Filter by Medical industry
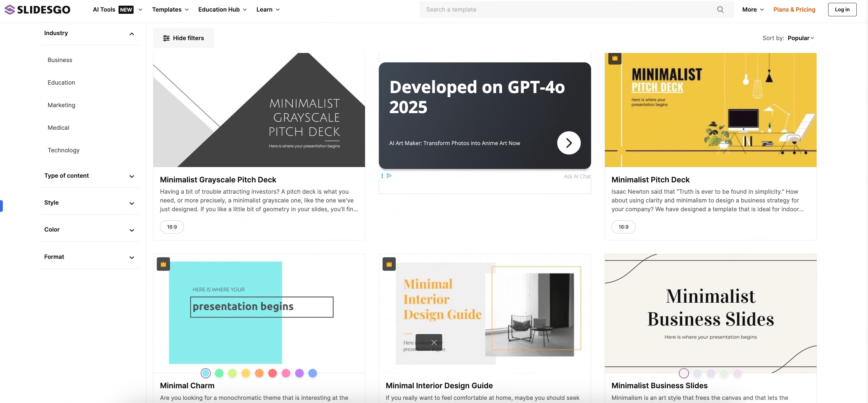 pyautogui.click(x=58, y=128)
